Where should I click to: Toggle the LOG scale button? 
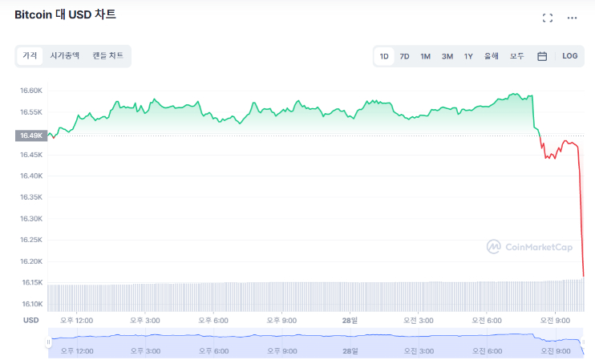[x=569, y=56]
